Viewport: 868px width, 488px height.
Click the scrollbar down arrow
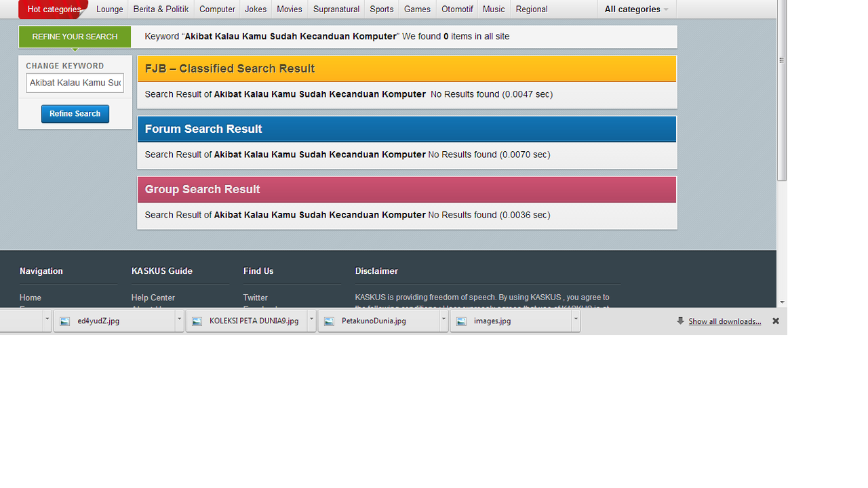coord(782,302)
